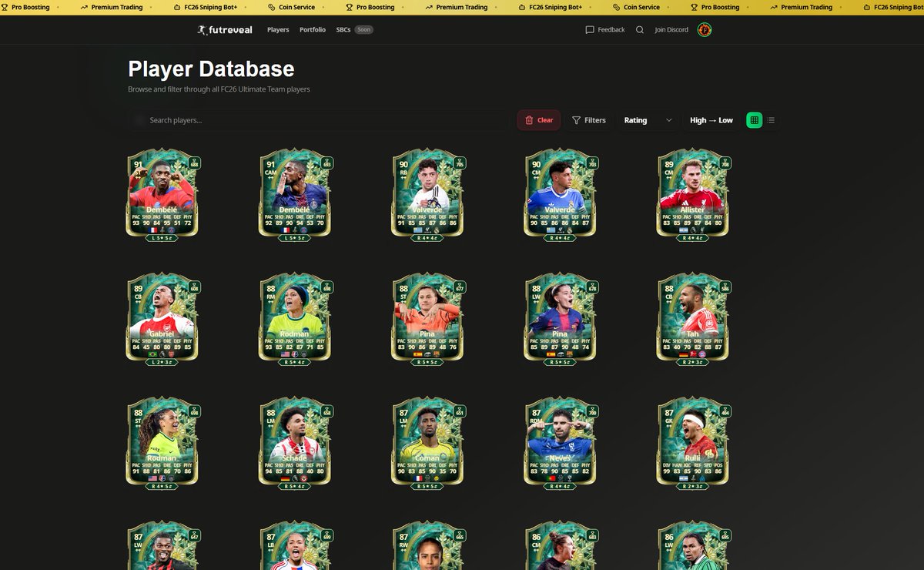
Task: Open the 91 CAM Dembélé card
Action: (295, 195)
